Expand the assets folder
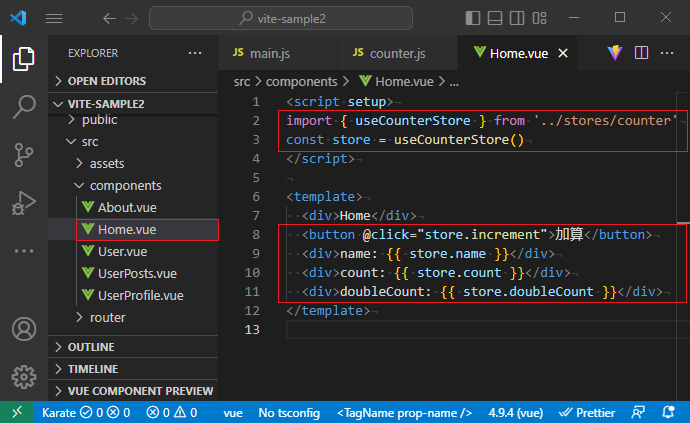This screenshot has height=423, width=690. (x=133, y=164)
